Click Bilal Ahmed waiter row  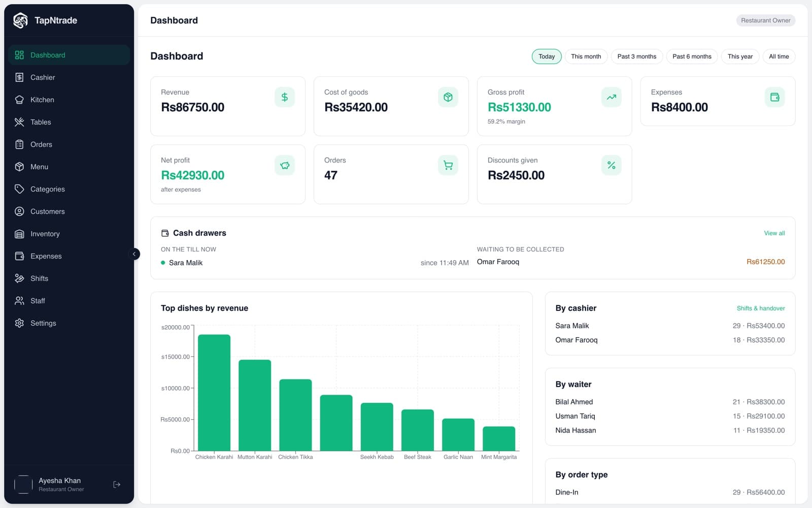[670, 402]
